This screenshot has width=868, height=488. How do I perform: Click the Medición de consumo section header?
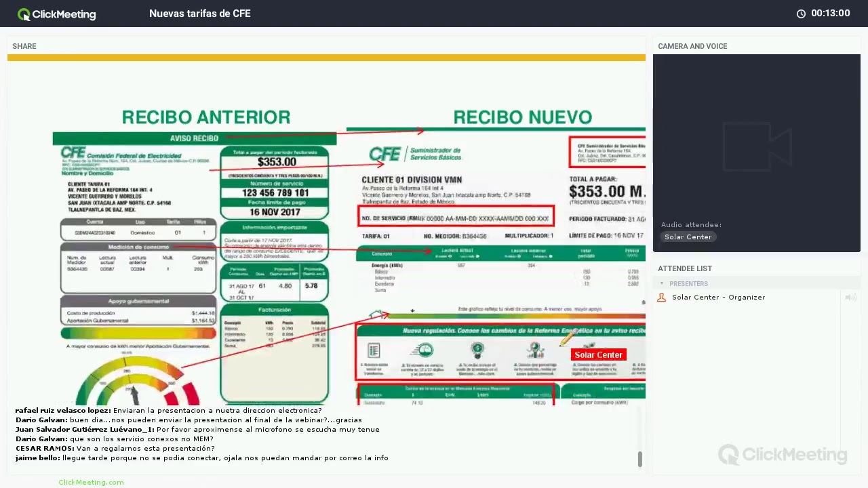click(x=138, y=247)
